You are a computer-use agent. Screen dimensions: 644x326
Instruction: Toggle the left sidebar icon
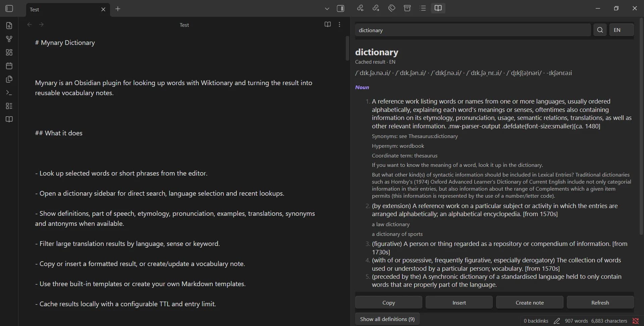pos(9,8)
